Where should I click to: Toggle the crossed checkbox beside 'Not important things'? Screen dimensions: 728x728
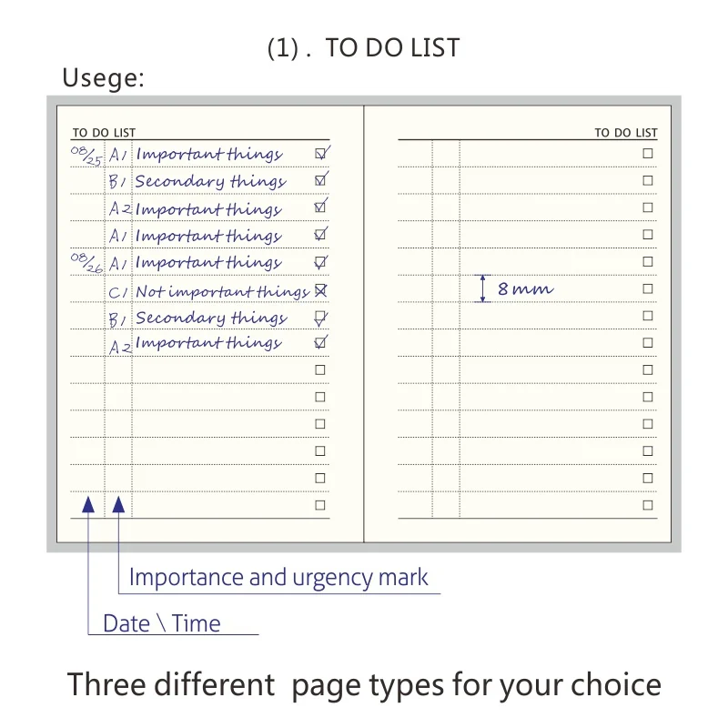click(x=320, y=290)
